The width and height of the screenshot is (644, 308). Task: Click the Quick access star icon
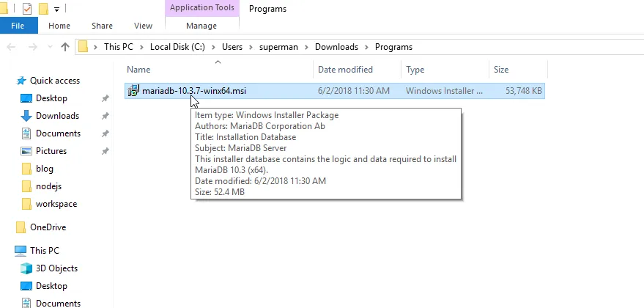[21, 81]
